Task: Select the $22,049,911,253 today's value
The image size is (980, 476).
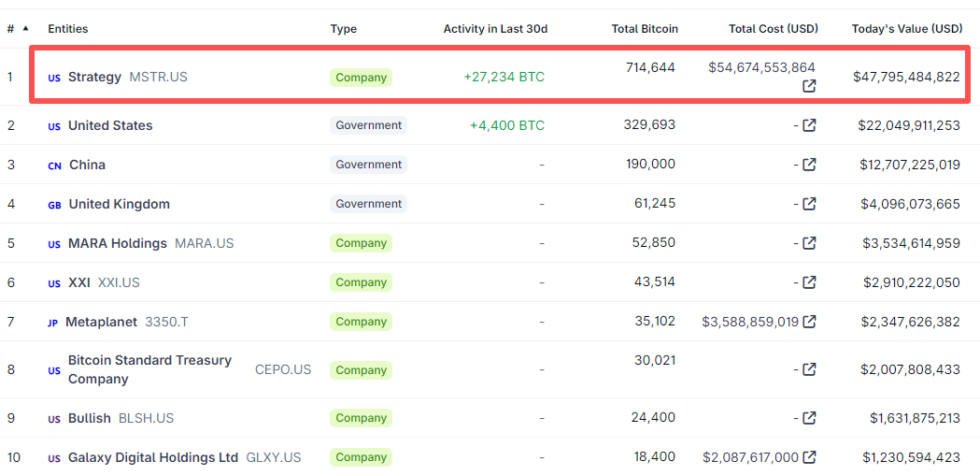Action: tap(909, 125)
